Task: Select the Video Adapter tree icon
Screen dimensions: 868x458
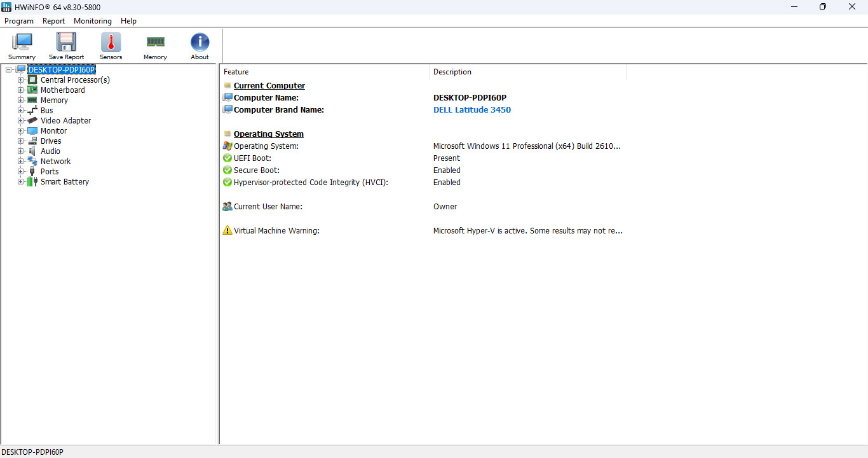Action: (32, 120)
